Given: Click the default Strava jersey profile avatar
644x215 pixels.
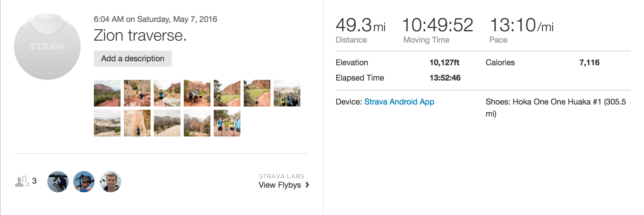Looking at the screenshot, I should point(47,47).
